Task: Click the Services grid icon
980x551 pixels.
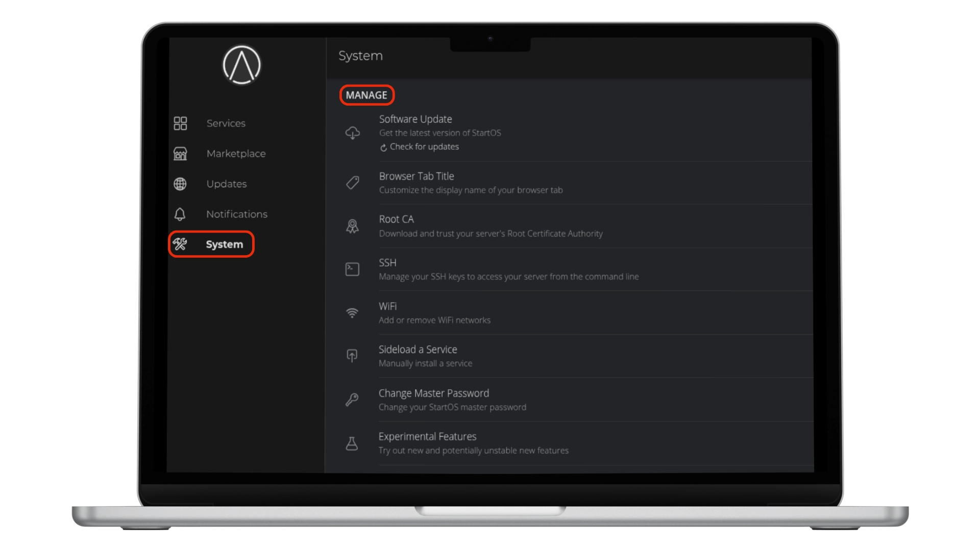Action: (x=180, y=123)
